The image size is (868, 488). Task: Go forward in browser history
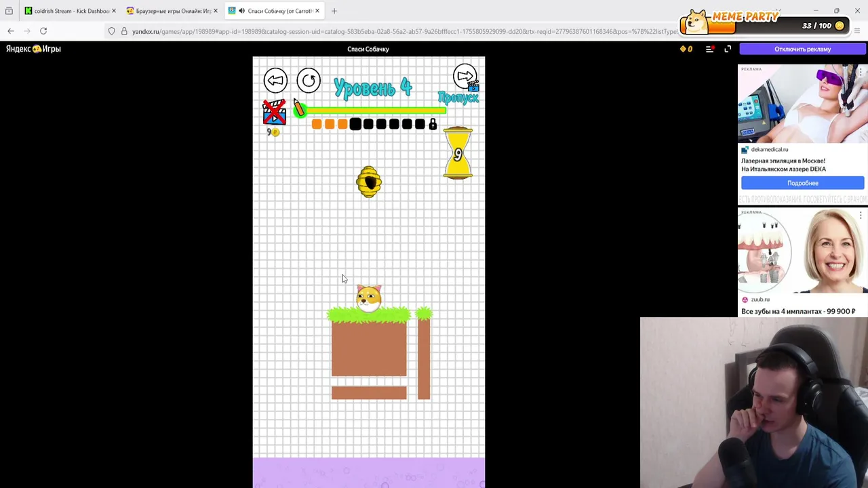(x=27, y=31)
